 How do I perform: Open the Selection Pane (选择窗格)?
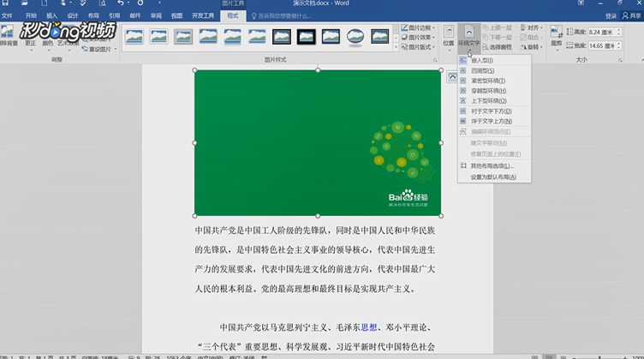pyautogui.click(x=498, y=47)
